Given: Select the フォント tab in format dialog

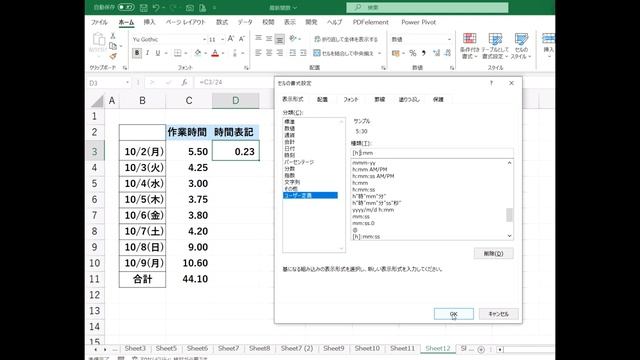Looking at the screenshot, I should (351, 99).
